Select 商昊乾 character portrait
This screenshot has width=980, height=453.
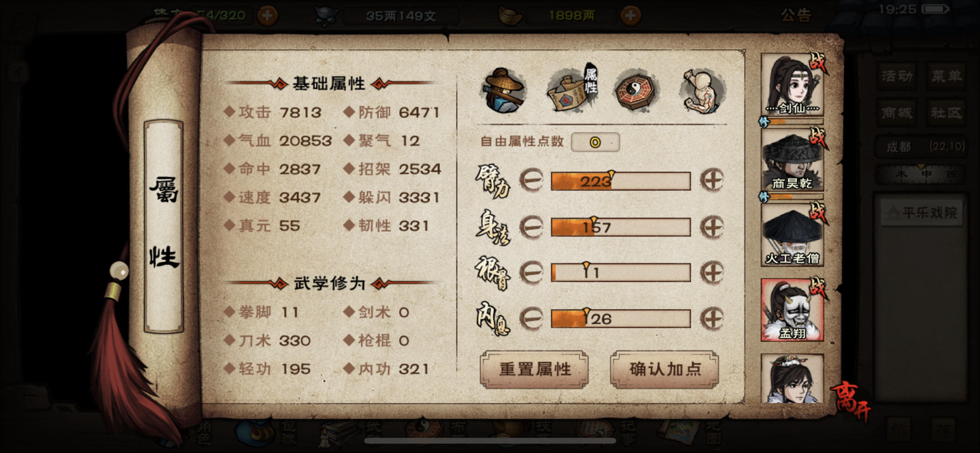[792, 160]
